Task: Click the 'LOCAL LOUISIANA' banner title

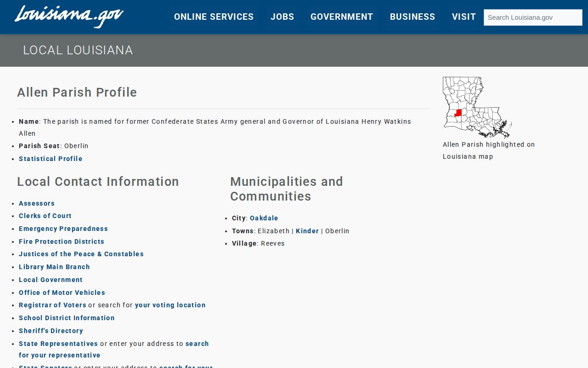Action: (78, 50)
